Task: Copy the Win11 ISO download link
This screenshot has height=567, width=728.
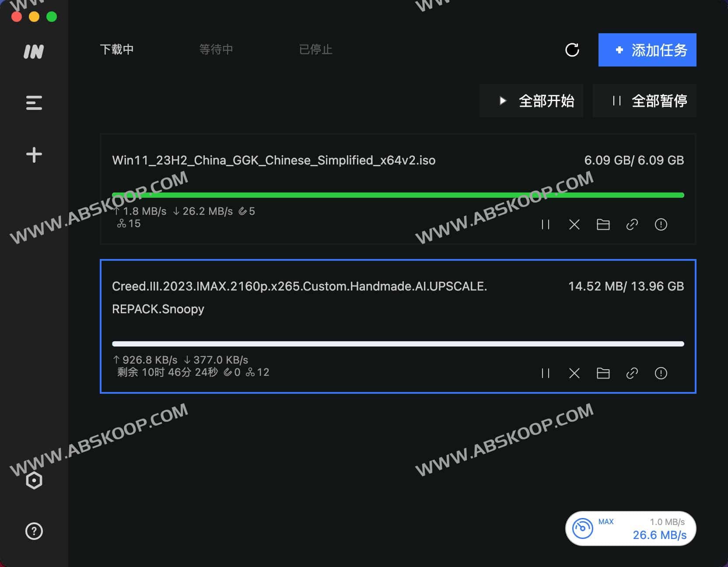Action: pyautogui.click(x=632, y=225)
